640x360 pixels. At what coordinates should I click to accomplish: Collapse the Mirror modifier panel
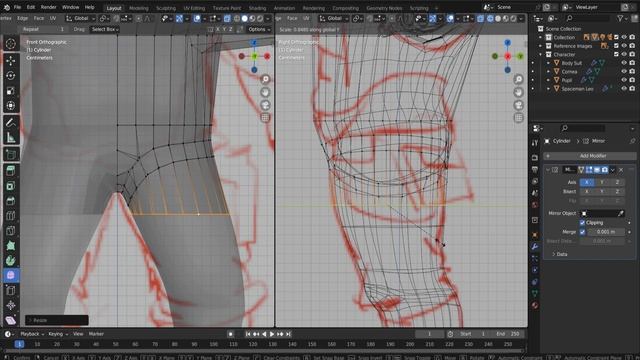[548, 170]
